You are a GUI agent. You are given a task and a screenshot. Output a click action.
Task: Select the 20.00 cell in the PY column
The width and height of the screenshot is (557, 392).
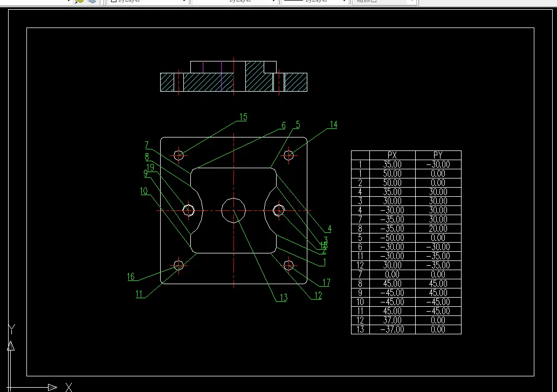[438, 228]
